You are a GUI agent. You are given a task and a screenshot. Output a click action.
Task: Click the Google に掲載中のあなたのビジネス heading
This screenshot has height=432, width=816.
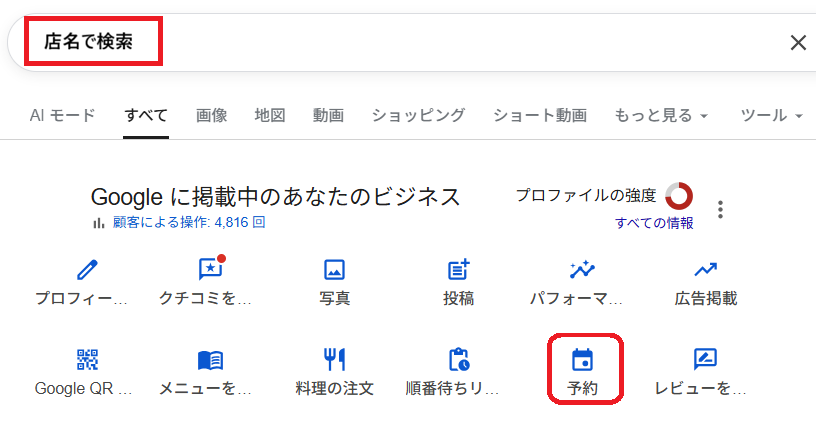(275, 197)
